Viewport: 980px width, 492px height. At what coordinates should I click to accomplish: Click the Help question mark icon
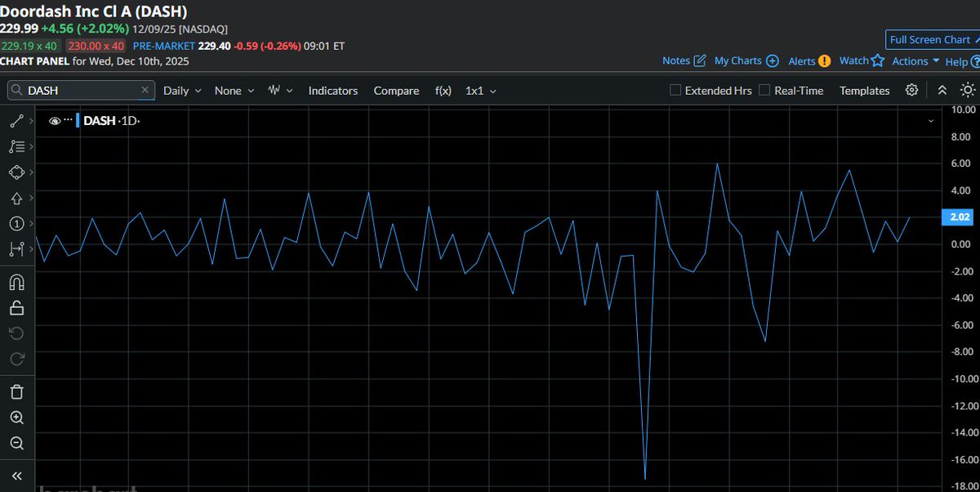[976, 61]
